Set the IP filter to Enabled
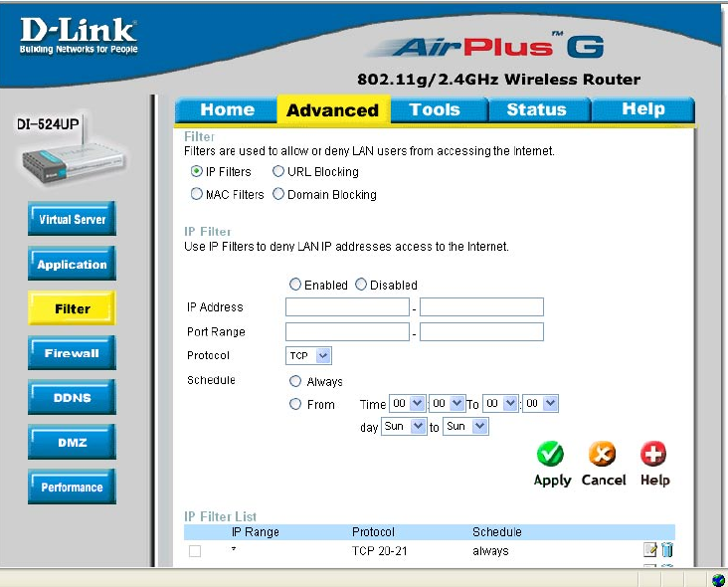Viewport: 728px width, 587px height. pyautogui.click(x=295, y=285)
